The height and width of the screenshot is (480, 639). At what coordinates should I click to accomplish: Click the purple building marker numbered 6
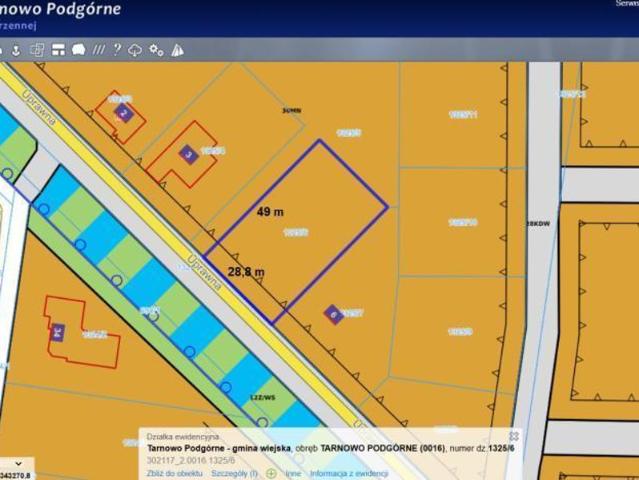pos(332,313)
